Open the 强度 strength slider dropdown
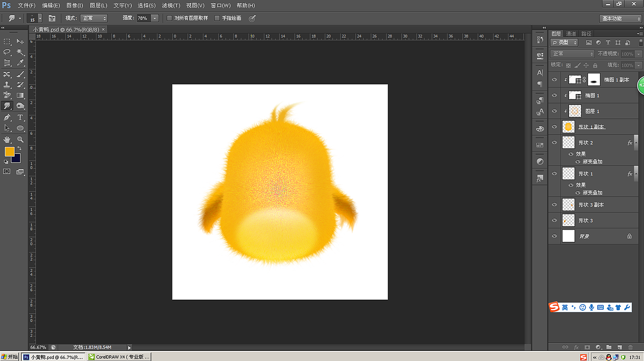The image size is (644, 361). coord(154,18)
